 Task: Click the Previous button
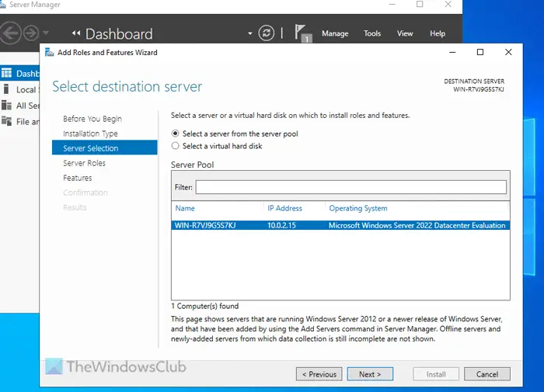tap(319, 374)
